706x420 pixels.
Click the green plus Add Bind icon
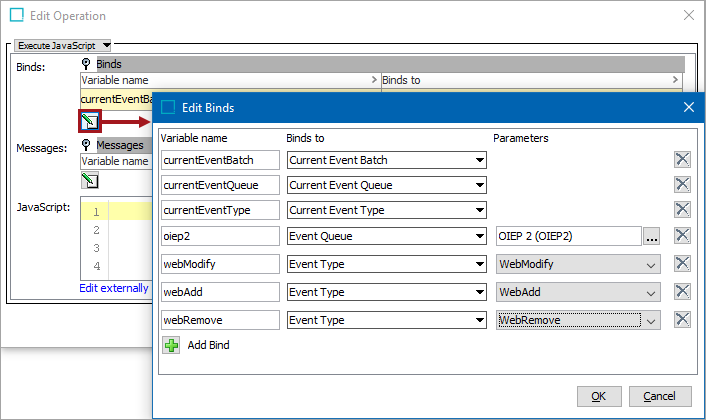[x=172, y=345]
